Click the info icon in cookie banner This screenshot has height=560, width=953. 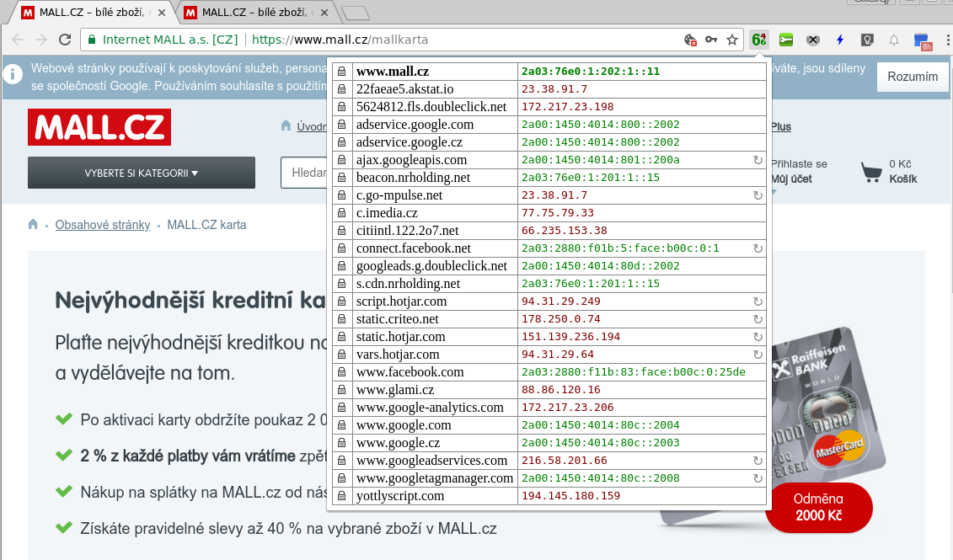pyautogui.click(x=13, y=74)
